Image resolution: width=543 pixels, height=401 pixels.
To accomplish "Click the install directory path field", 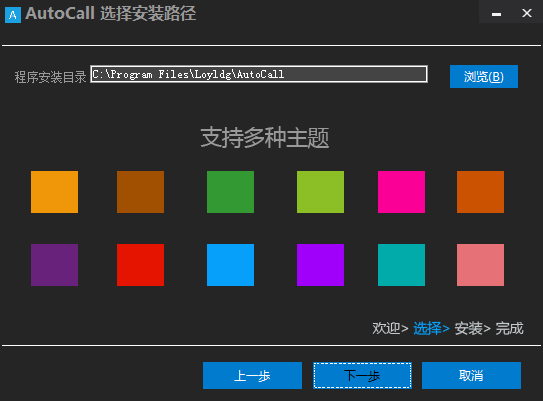I will [259, 74].
